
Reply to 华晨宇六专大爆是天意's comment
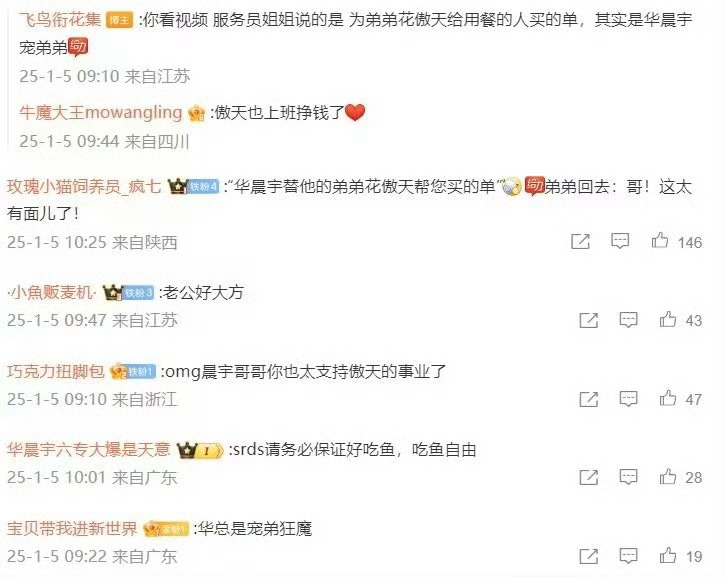coord(628,477)
